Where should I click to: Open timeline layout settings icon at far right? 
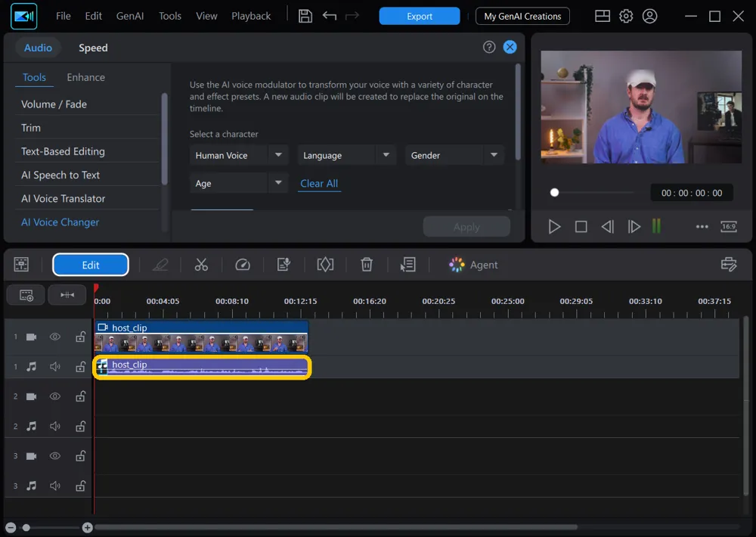point(729,265)
